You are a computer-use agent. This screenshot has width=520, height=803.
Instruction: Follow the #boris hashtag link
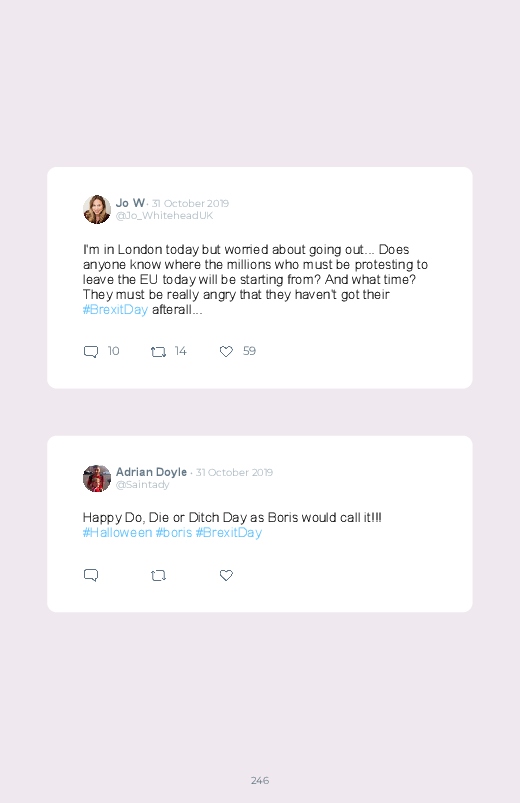click(x=174, y=533)
